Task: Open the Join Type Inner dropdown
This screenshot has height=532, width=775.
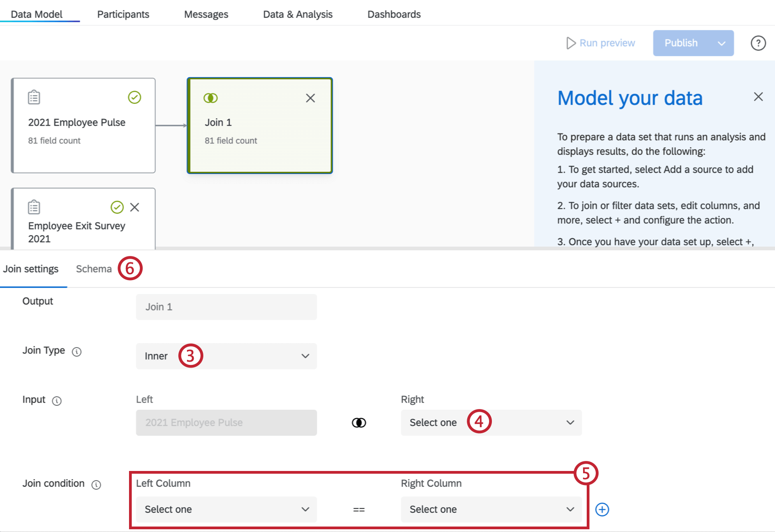Action: [226, 356]
